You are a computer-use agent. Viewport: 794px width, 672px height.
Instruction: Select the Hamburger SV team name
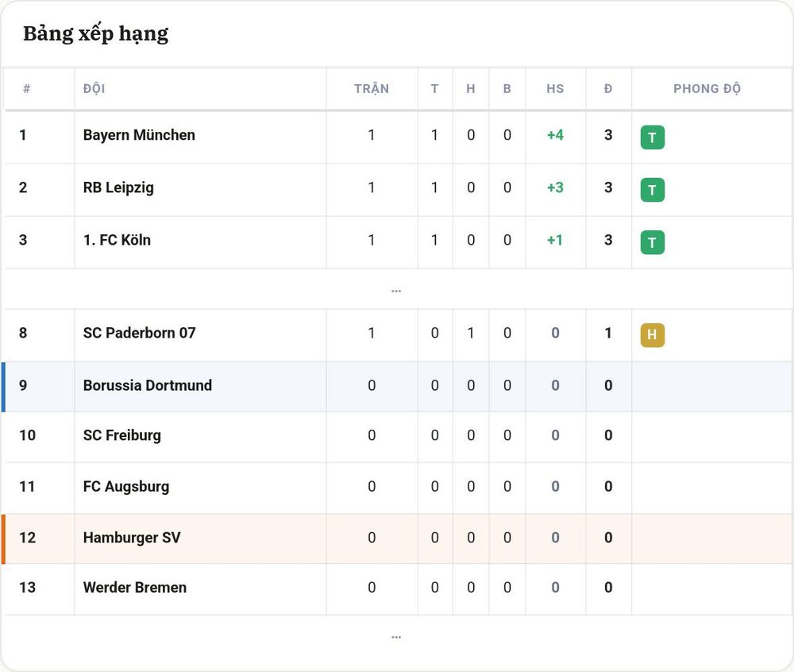click(x=132, y=538)
